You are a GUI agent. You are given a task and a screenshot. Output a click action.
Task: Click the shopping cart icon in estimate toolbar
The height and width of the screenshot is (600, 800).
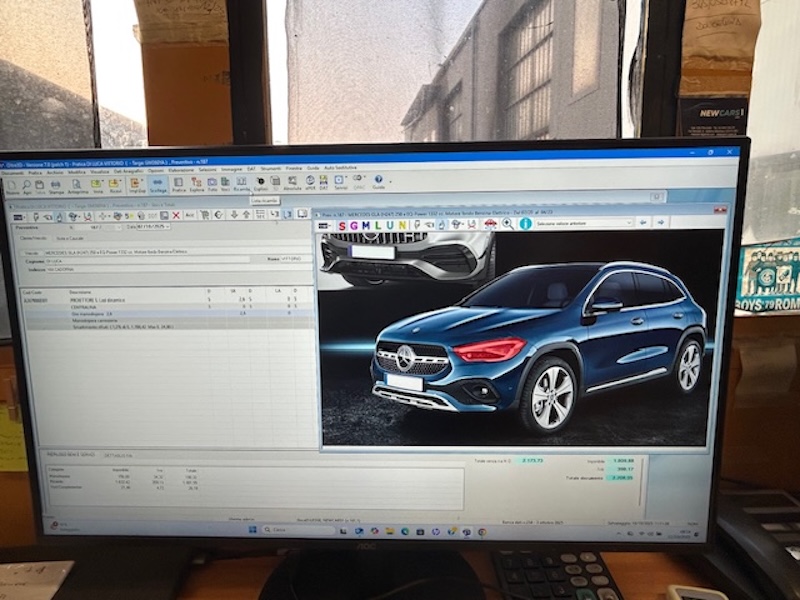[205, 215]
